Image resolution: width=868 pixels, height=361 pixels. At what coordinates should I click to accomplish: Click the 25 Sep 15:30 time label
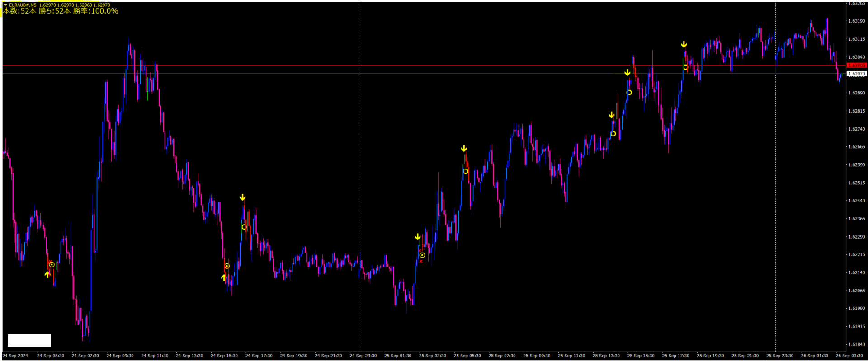(641, 356)
